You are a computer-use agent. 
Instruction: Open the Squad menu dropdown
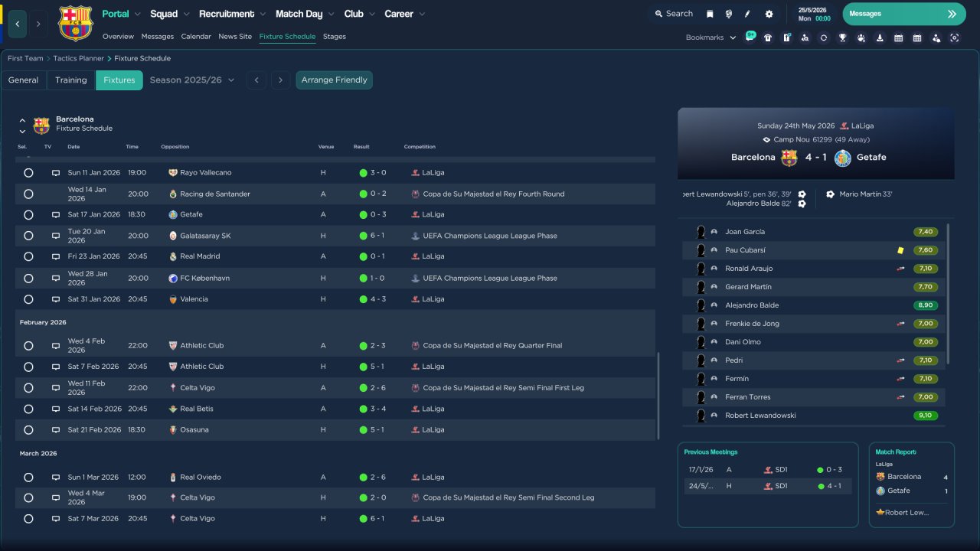tap(169, 14)
